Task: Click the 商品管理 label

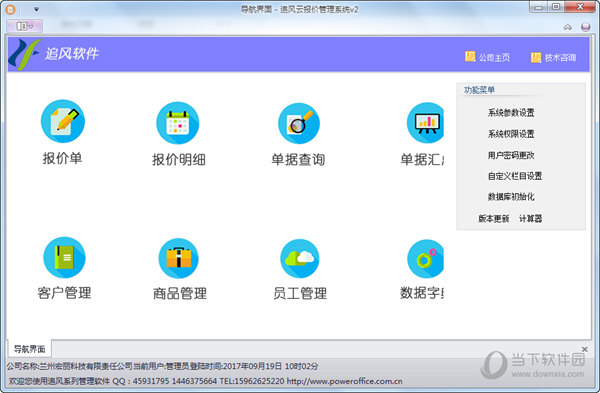Action: [x=180, y=294]
